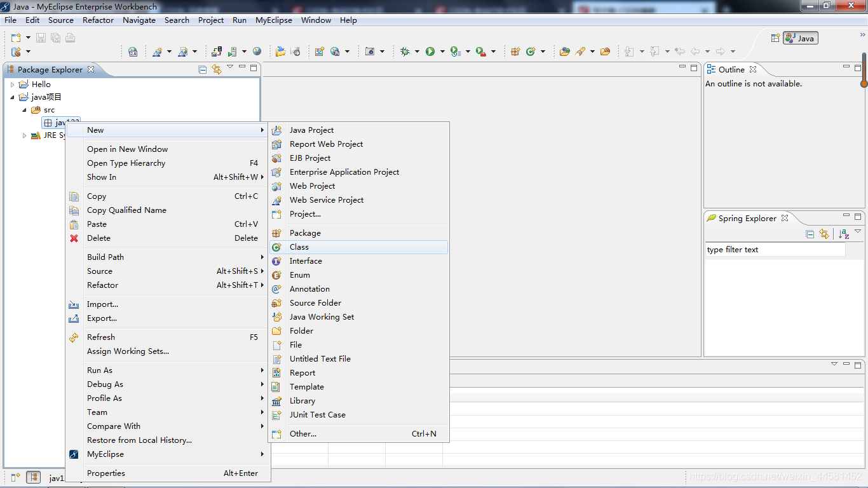Viewport: 868px width, 488px height.
Task: Click the Debug bug toolbar icon
Action: (405, 51)
